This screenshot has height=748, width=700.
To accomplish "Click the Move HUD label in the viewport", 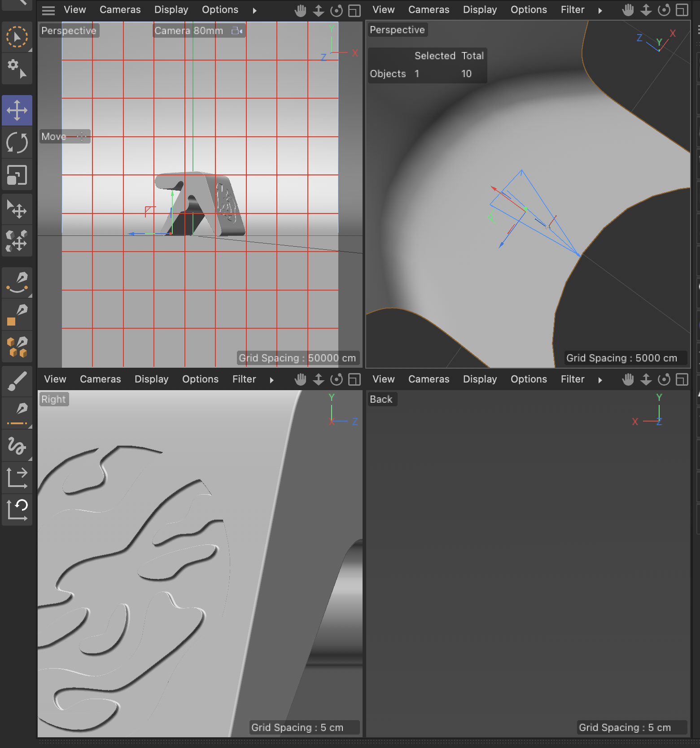I will tap(54, 136).
